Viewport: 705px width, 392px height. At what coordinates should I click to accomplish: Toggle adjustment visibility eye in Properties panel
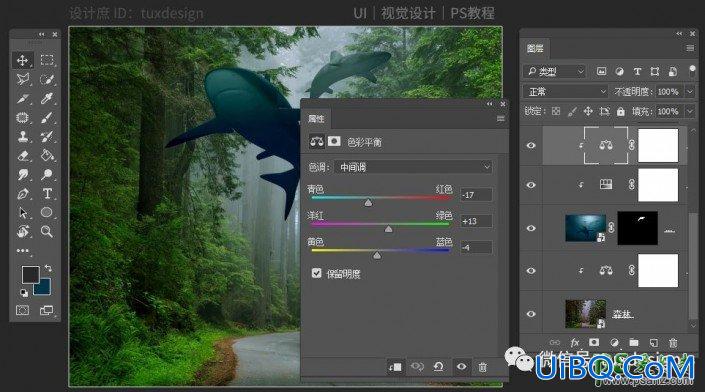click(461, 367)
